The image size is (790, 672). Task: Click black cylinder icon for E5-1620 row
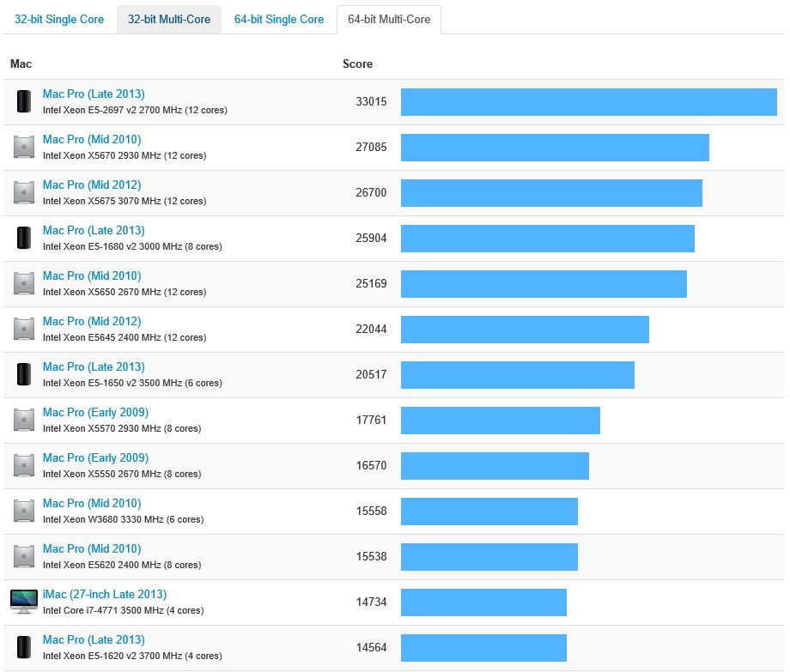[24, 647]
